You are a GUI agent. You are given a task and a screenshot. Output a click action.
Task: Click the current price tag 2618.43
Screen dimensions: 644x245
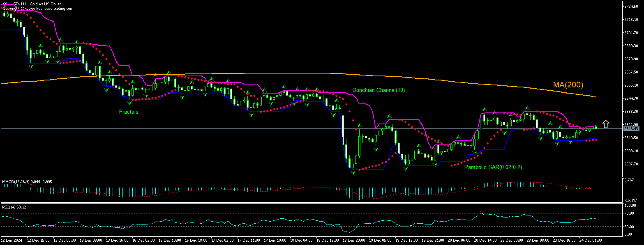(x=631, y=129)
